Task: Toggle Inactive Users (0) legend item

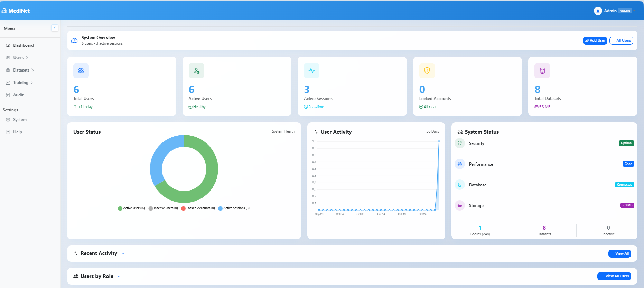Action: click(x=163, y=208)
